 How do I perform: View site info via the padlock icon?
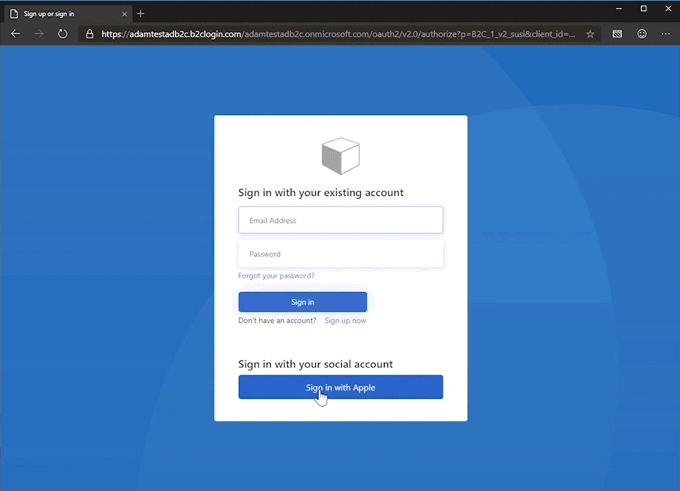[89, 34]
